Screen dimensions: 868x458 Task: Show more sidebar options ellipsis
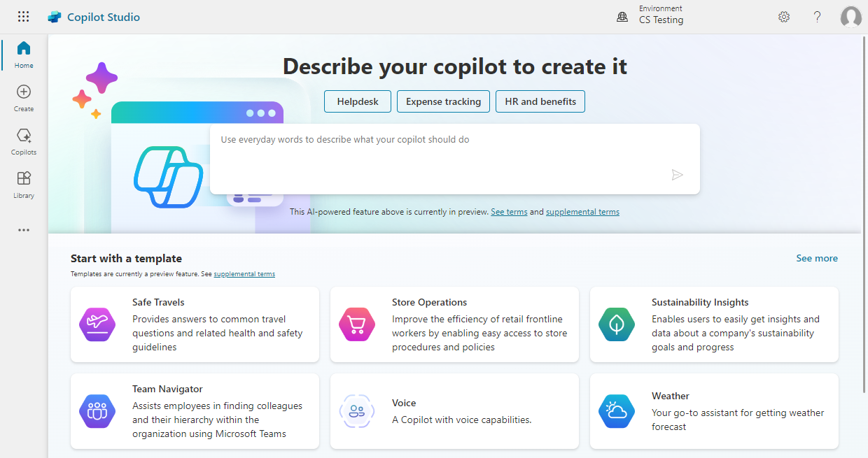tap(24, 230)
